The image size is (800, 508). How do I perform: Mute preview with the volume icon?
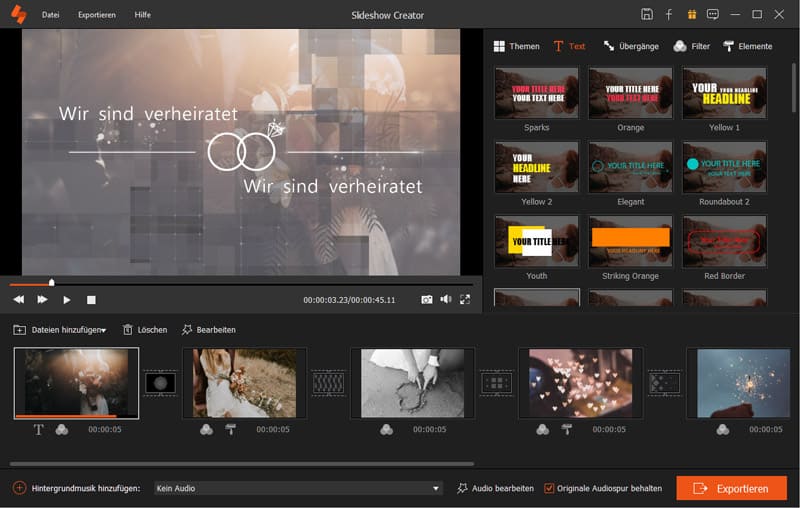(446, 299)
